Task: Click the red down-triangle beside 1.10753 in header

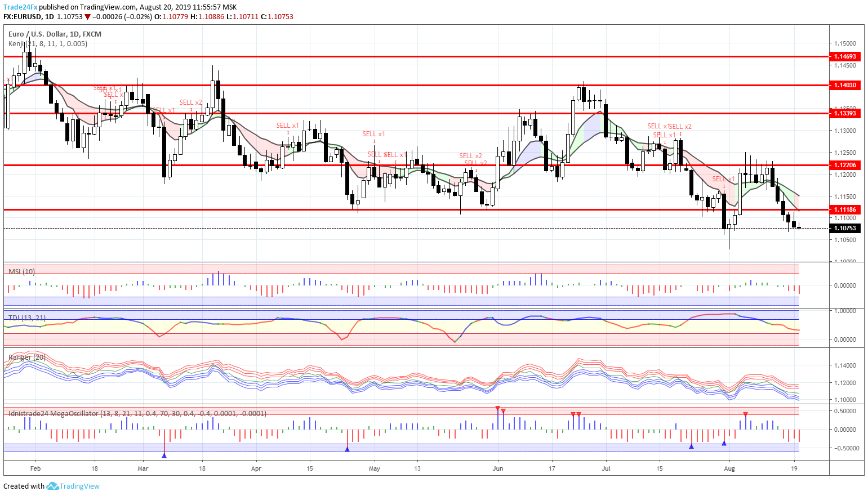Action: coord(88,17)
